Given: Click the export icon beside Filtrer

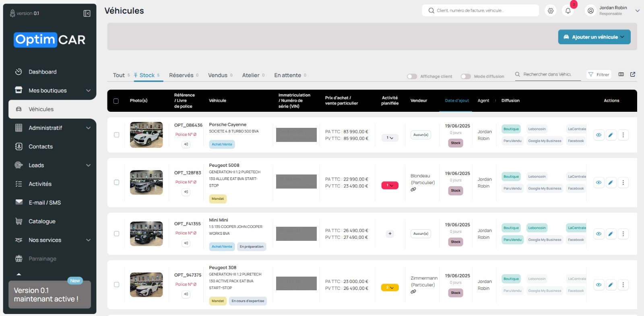Looking at the screenshot, I should pyautogui.click(x=633, y=74).
